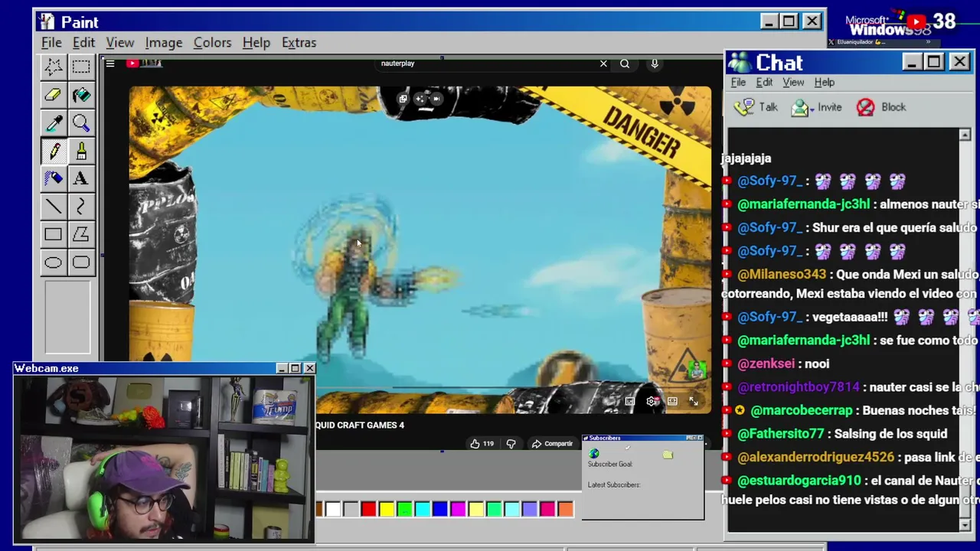
Task: Open the Paint View menu
Action: pyautogui.click(x=119, y=43)
